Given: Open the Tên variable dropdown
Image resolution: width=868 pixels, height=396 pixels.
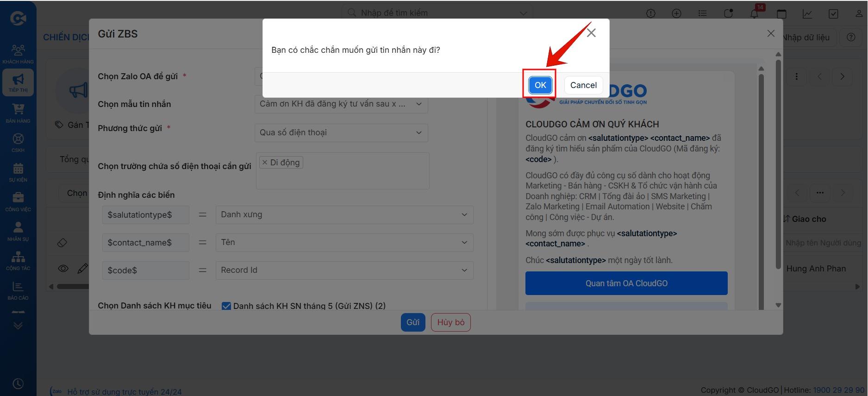Looking at the screenshot, I should [344, 242].
